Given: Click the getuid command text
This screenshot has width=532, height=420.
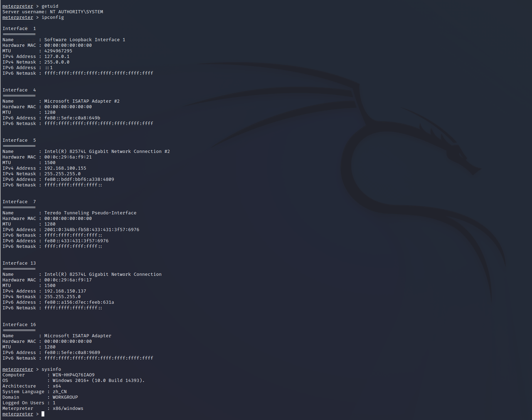Looking at the screenshot, I should 50,6.
